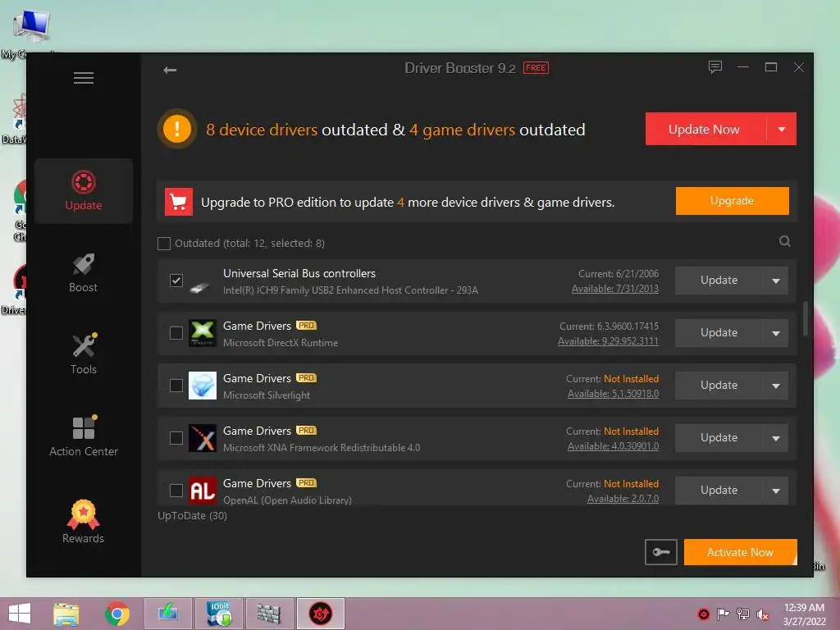This screenshot has width=840, height=630.
Task: Click the Driver Booster system tray icon
Action: click(x=703, y=614)
